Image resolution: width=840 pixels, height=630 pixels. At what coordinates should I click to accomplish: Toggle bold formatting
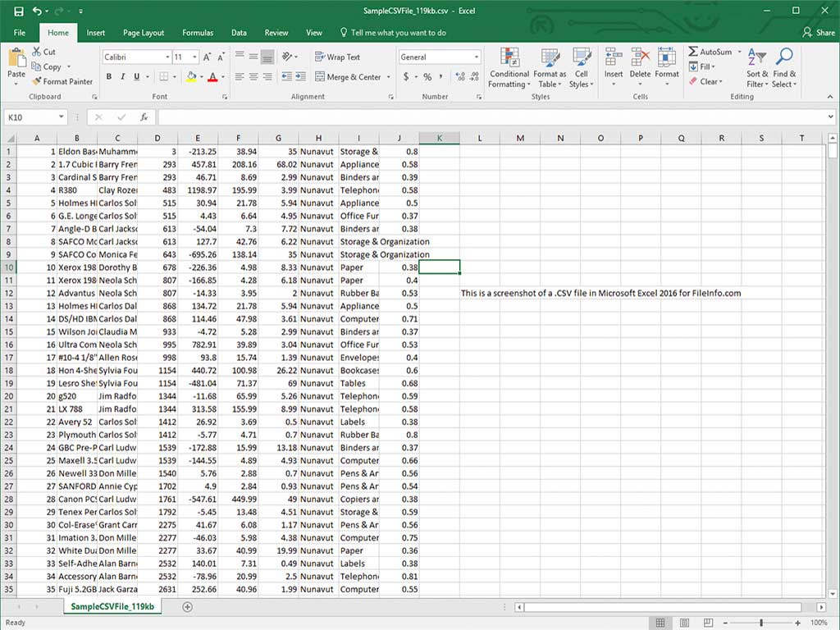[109, 77]
